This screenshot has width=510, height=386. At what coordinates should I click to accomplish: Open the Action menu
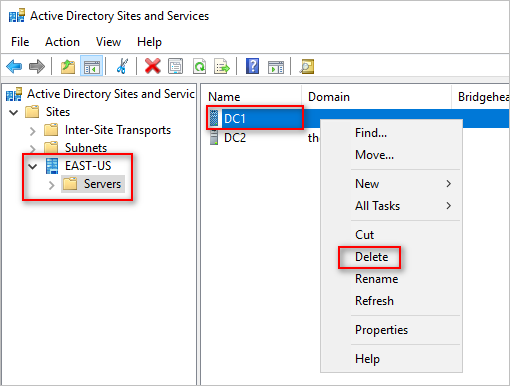[62, 42]
